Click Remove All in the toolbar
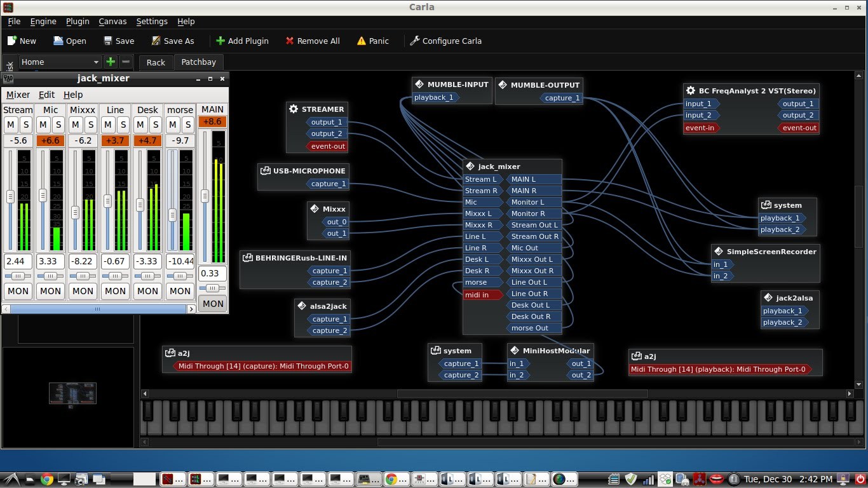The width and height of the screenshot is (868, 488). 312,41
